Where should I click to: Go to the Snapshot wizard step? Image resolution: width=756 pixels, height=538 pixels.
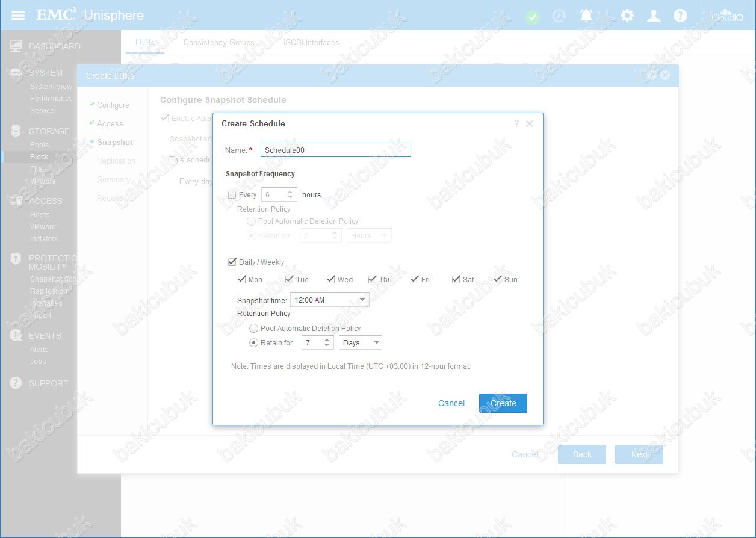(x=114, y=142)
